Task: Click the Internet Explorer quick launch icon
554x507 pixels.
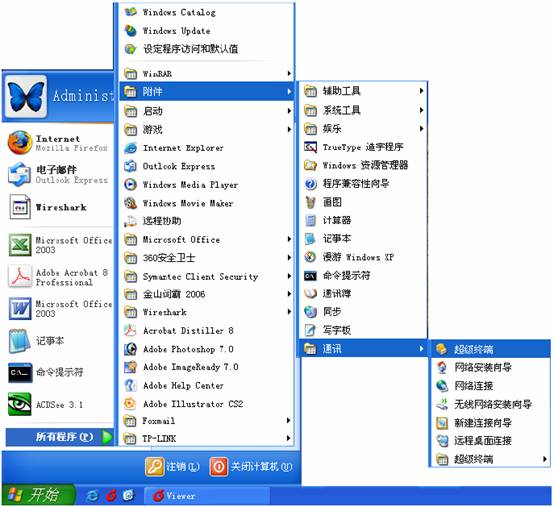Action: pyautogui.click(x=93, y=495)
